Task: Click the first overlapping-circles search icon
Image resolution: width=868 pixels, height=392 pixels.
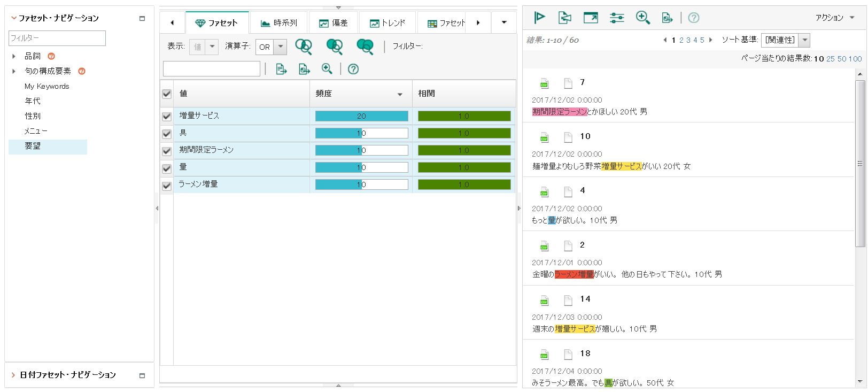Action: click(x=304, y=47)
